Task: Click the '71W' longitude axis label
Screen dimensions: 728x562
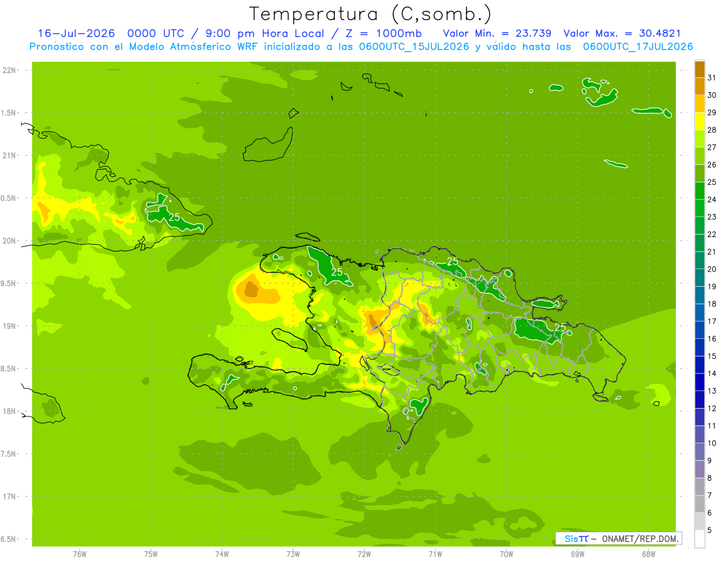Action: pos(435,554)
